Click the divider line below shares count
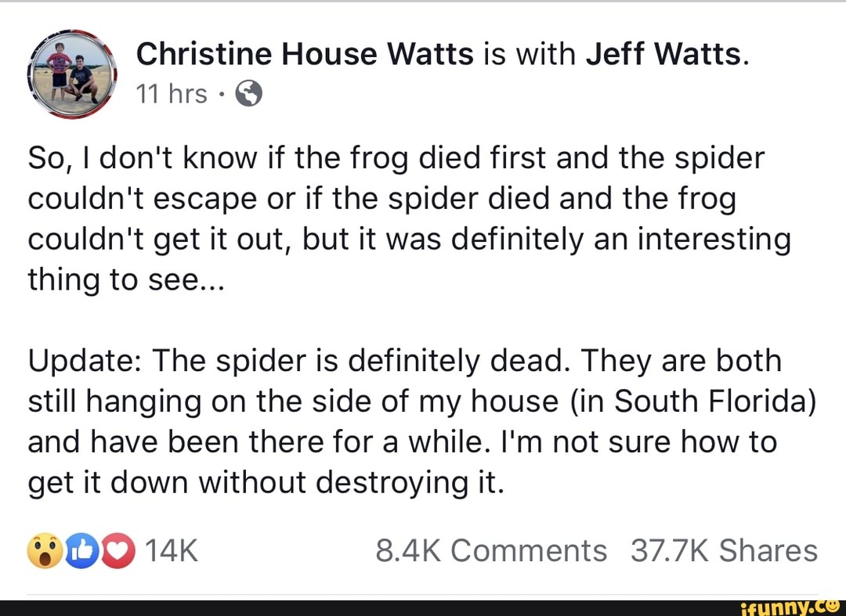The image size is (846, 616). (x=423, y=593)
